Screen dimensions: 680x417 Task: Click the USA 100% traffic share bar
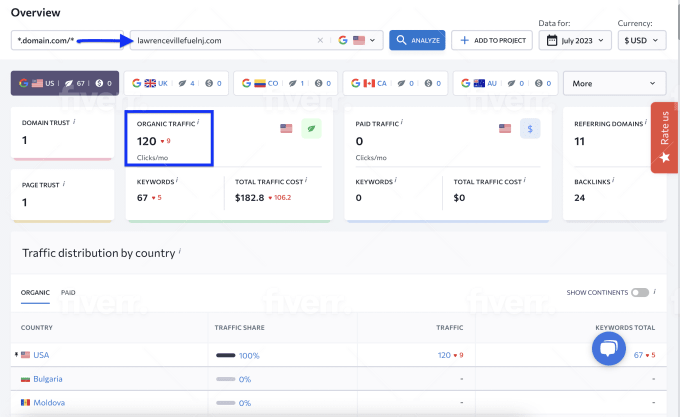(226, 355)
